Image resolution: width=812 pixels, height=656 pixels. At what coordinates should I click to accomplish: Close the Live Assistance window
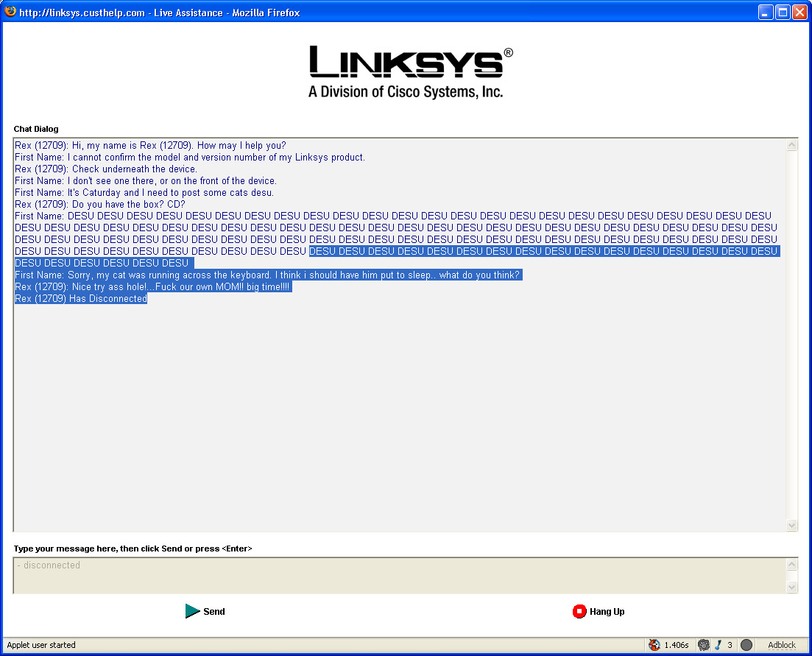pyautogui.click(x=799, y=12)
